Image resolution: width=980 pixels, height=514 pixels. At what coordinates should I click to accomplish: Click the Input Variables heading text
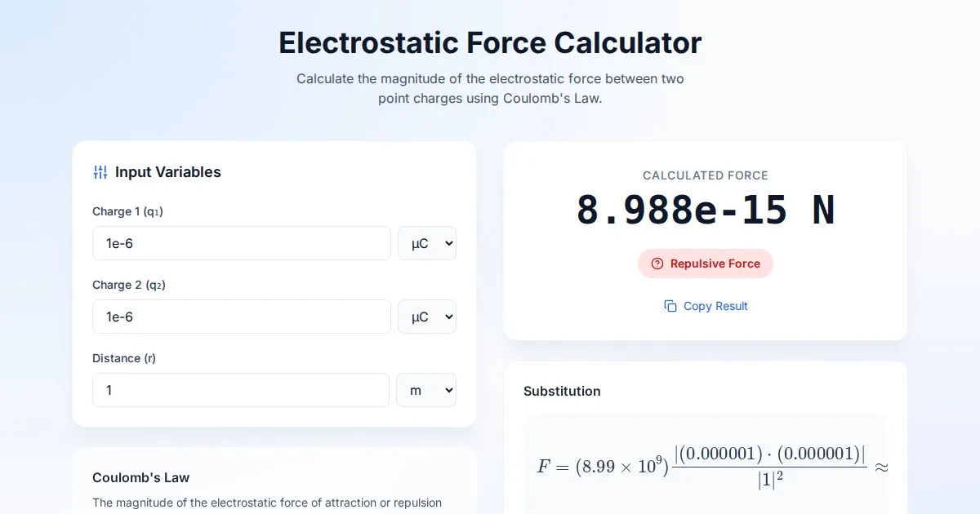click(x=167, y=172)
